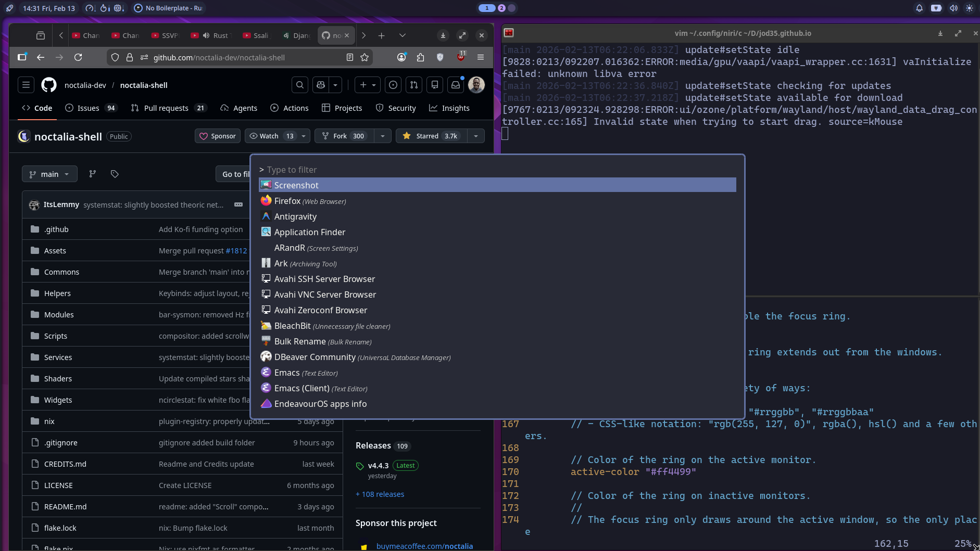The image size is (980, 551).
Task: Open a new Firefox tab
Action: point(381,35)
